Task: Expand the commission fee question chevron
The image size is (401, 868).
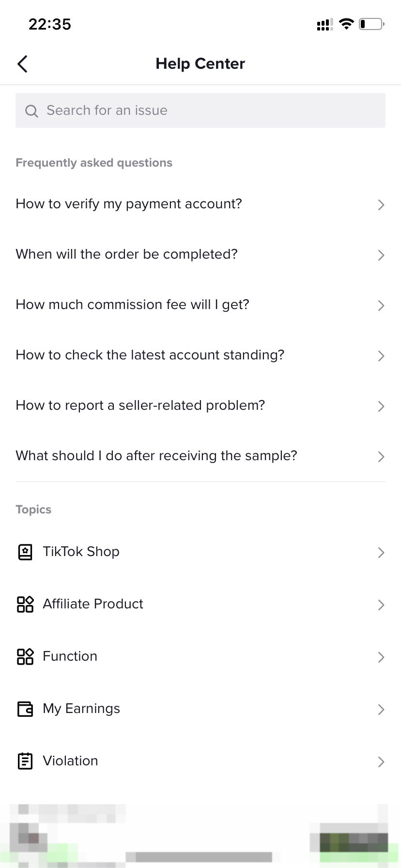Action: point(381,306)
